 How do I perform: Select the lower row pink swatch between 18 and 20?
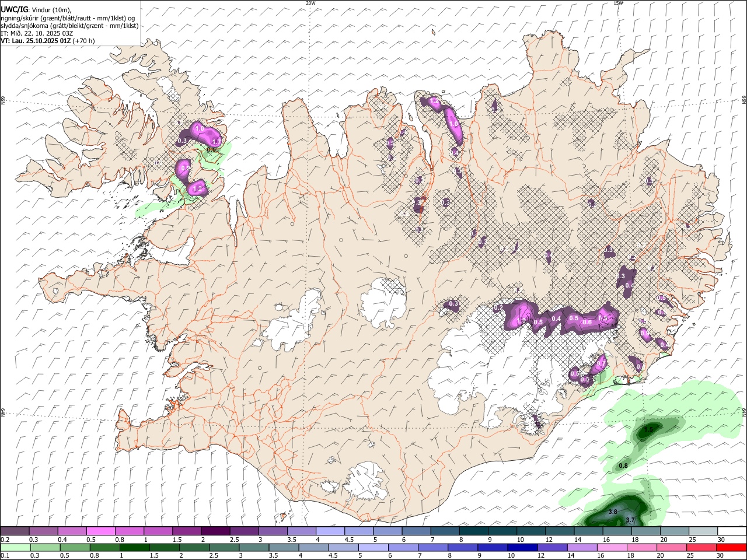point(642,548)
